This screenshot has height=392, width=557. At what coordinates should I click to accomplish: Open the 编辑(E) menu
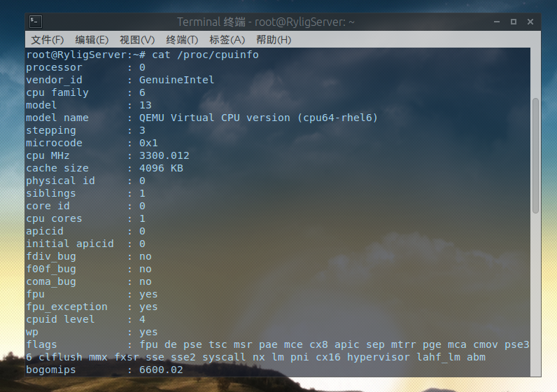tap(92, 39)
